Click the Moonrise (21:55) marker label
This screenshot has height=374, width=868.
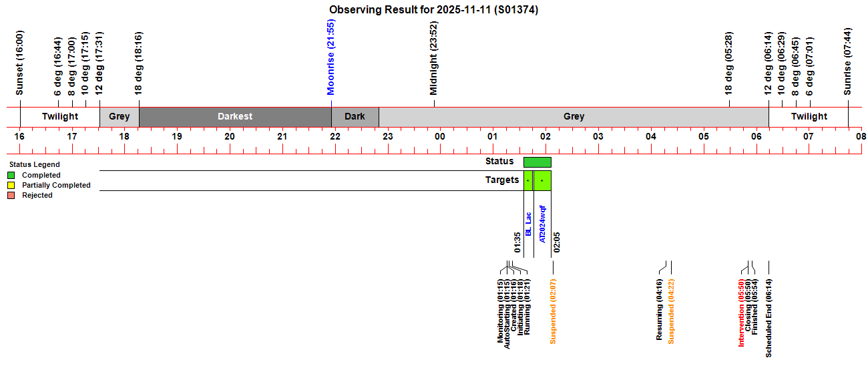pyautogui.click(x=331, y=57)
